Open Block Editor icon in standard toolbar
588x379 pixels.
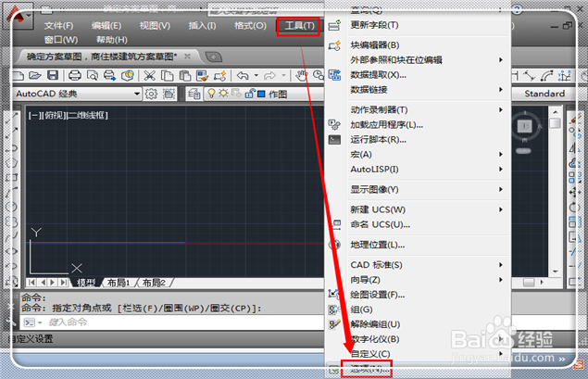(x=220, y=75)
